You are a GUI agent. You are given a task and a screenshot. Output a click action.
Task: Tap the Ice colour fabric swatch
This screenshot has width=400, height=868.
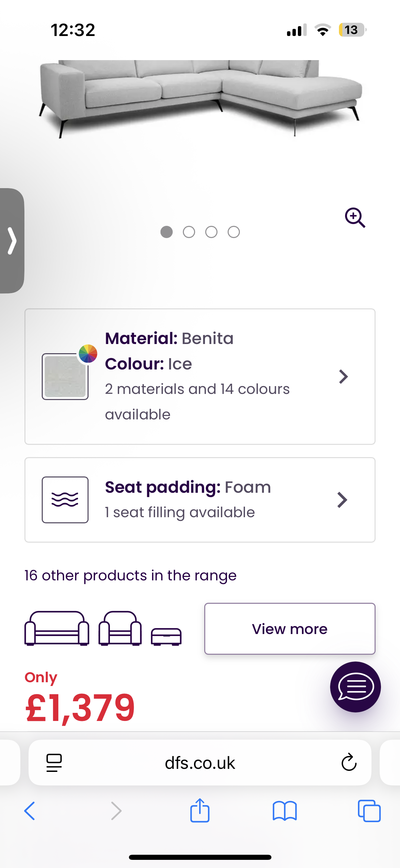click(x=65, y=377)
